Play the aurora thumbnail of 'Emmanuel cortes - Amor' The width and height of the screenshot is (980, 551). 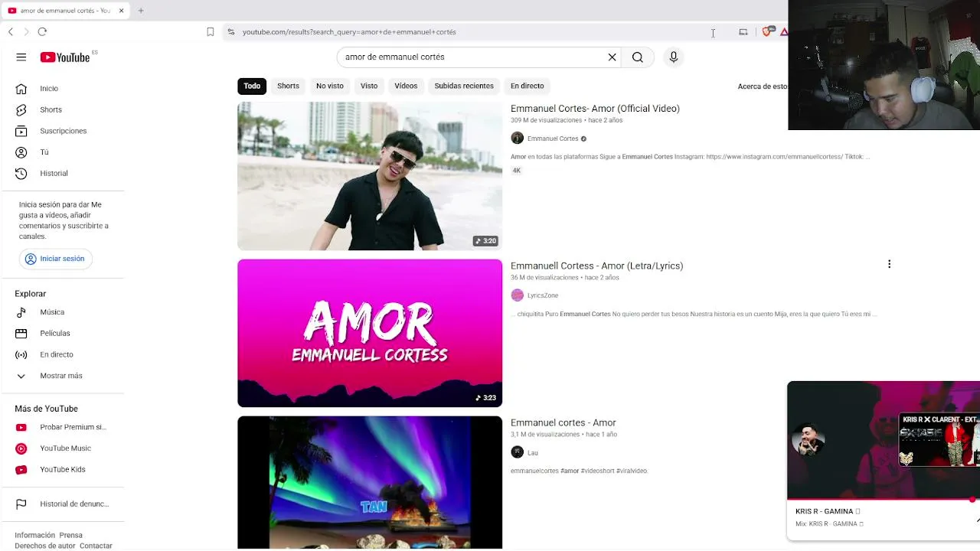pos(370,482)
